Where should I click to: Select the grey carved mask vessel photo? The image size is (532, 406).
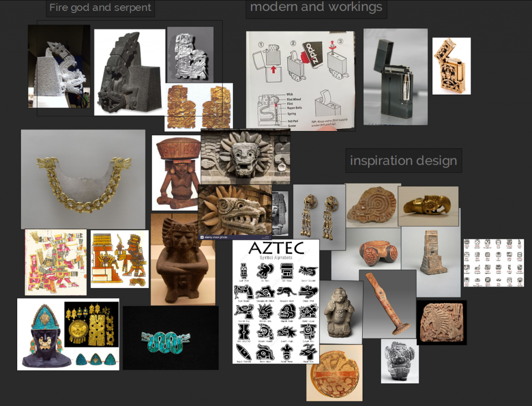coord(400,361)
